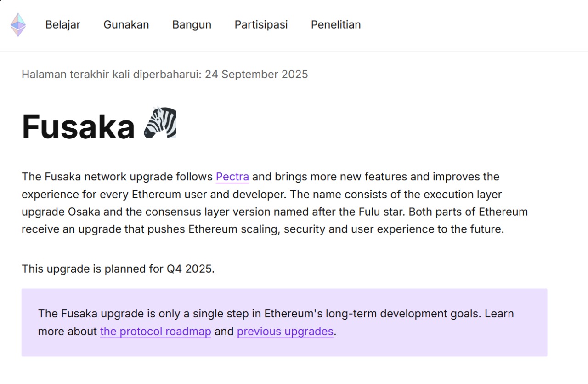588x384 pixels.
Task: Click the last-updated date 24 September 2025
Action: point(256,75)
